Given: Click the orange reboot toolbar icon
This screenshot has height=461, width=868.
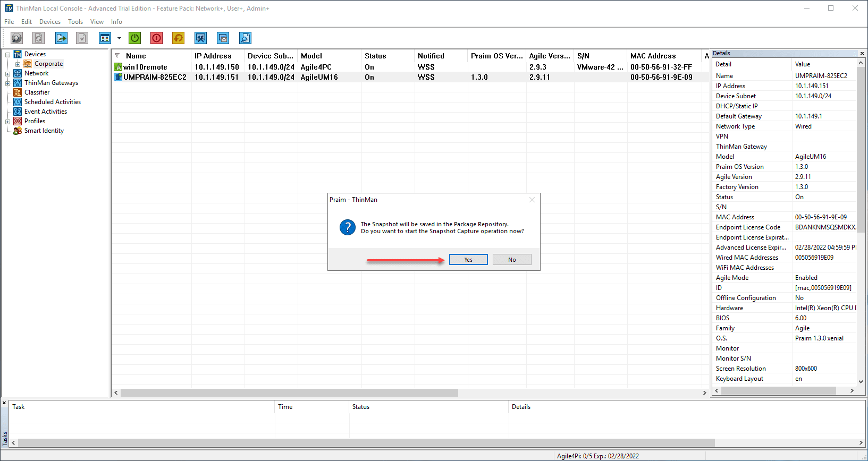Looking at the screenshot, I should tap(178, 38).
